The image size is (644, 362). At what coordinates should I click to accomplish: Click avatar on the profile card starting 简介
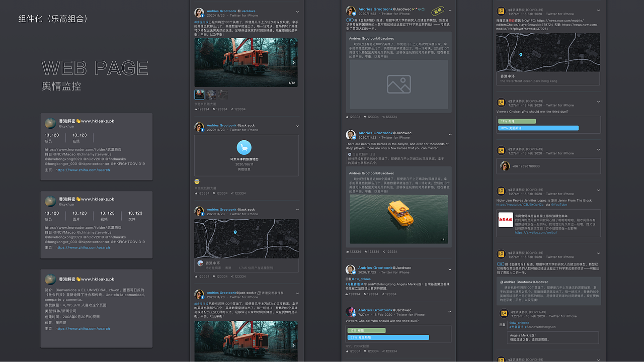[50, 279]
